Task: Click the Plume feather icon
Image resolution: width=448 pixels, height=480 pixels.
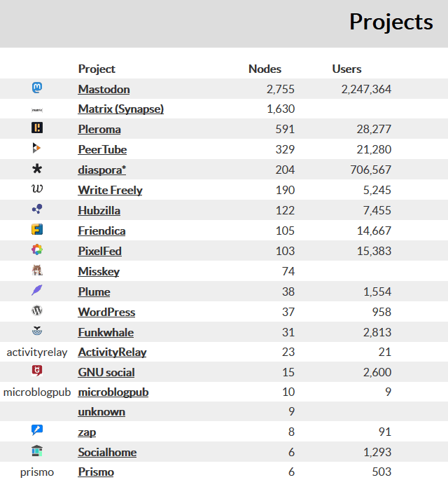Action: point(37,291)
